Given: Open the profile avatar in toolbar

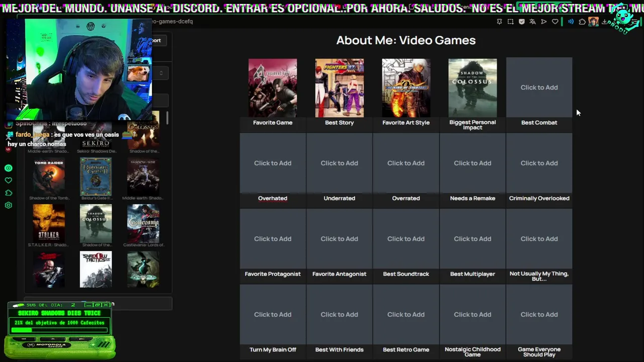Looking at the screenshot, I should [593, 22].
